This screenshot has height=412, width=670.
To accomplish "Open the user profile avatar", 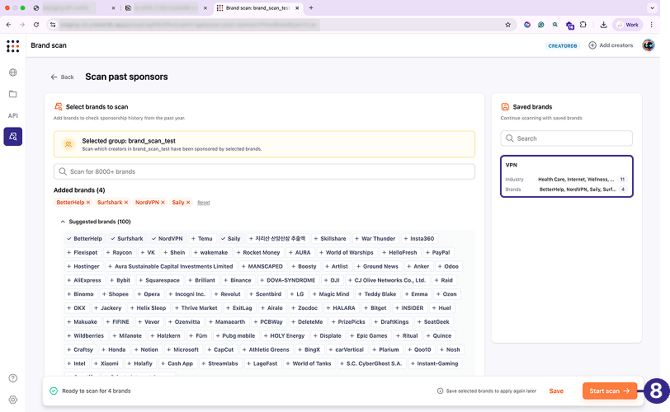I will click(x=648, y=45).
